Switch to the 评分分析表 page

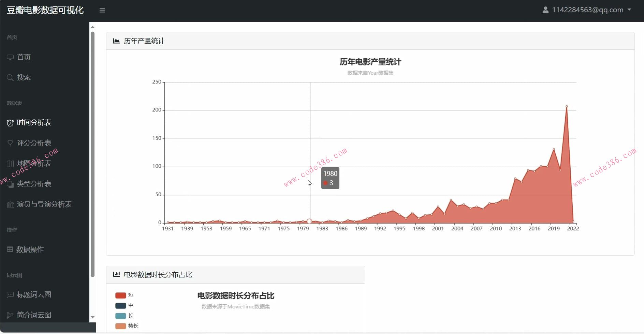(x=34, y=143)
